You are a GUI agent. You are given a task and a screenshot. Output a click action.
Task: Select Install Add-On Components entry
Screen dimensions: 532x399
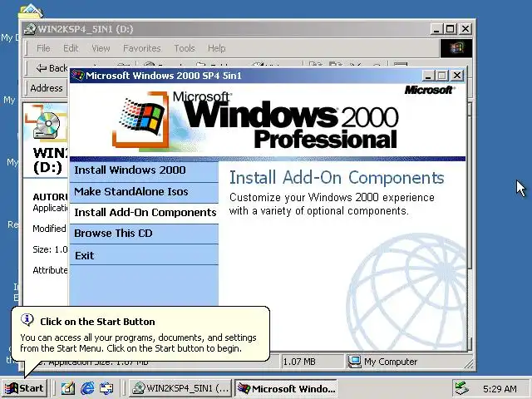click(x=144, y=213)
